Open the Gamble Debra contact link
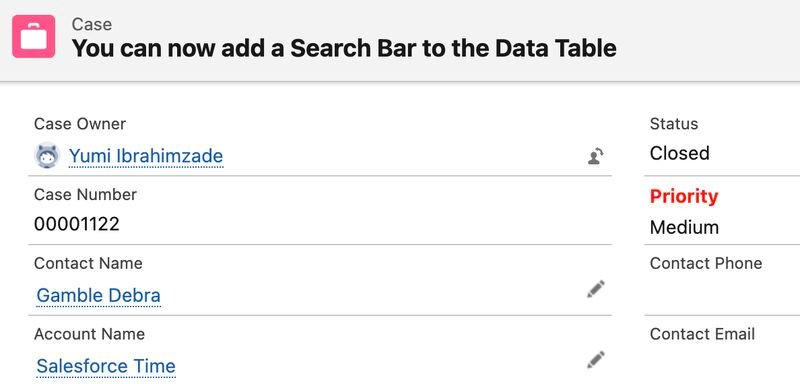 (x=98, y=295)
